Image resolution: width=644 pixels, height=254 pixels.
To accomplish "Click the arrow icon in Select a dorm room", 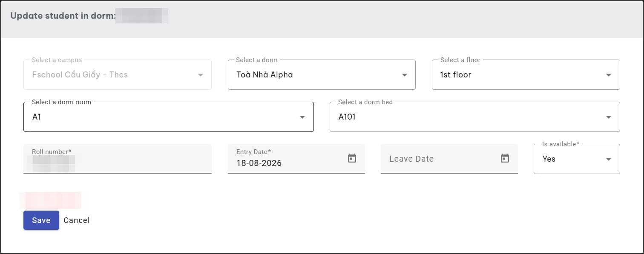I will point(302,117).
